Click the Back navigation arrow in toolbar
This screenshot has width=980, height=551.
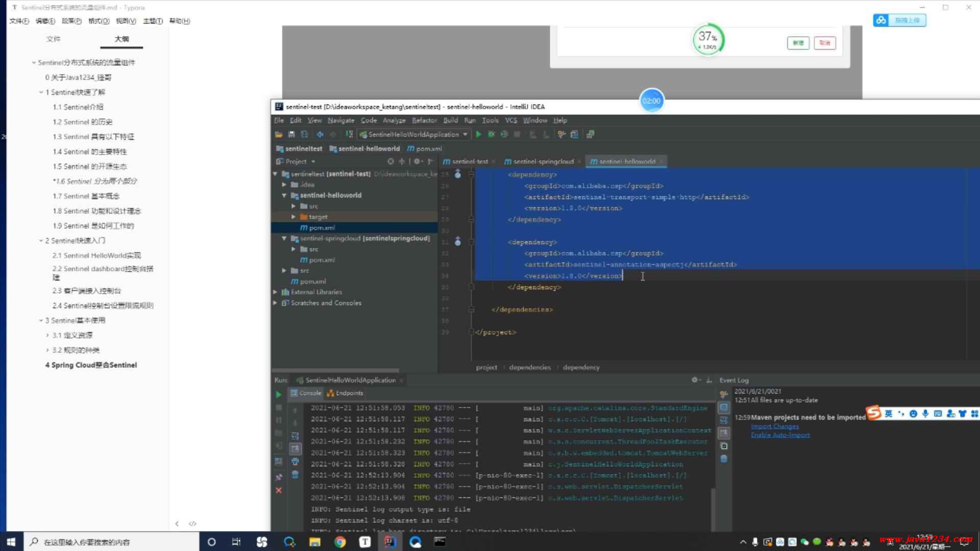point(320,135)
